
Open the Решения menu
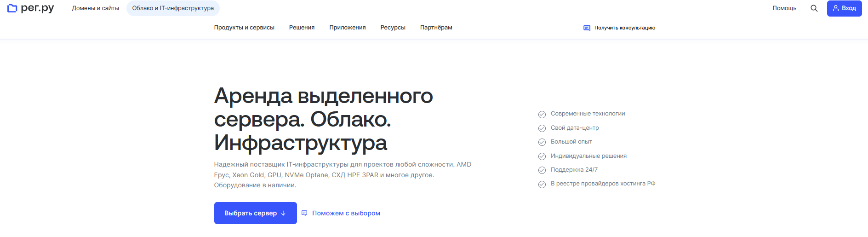(302, 28)
